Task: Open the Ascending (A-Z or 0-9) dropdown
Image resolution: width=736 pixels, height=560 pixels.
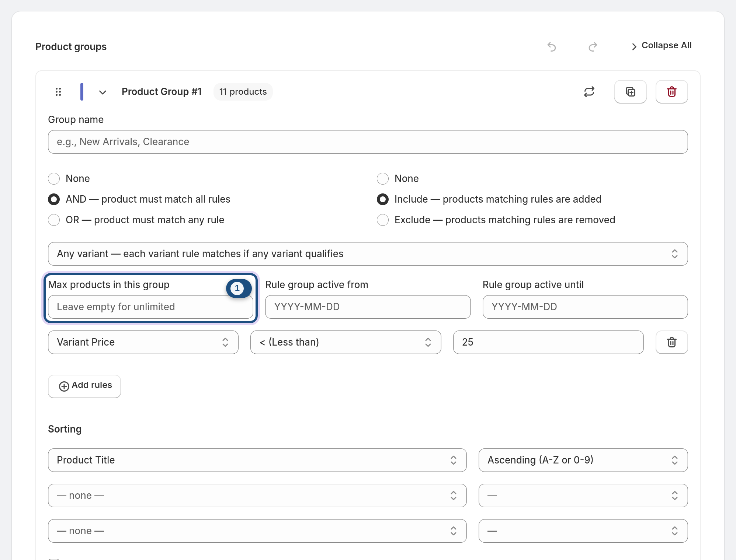Action: pos(583,460)
